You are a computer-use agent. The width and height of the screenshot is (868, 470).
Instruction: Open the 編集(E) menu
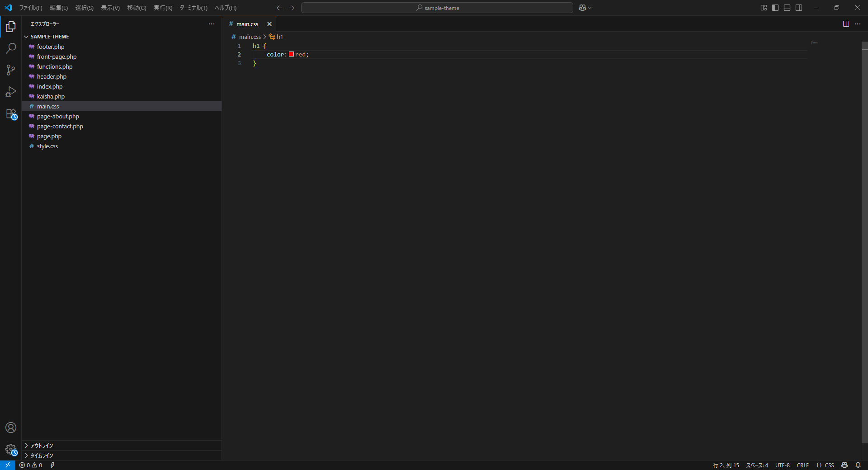[x=59, y=8]
